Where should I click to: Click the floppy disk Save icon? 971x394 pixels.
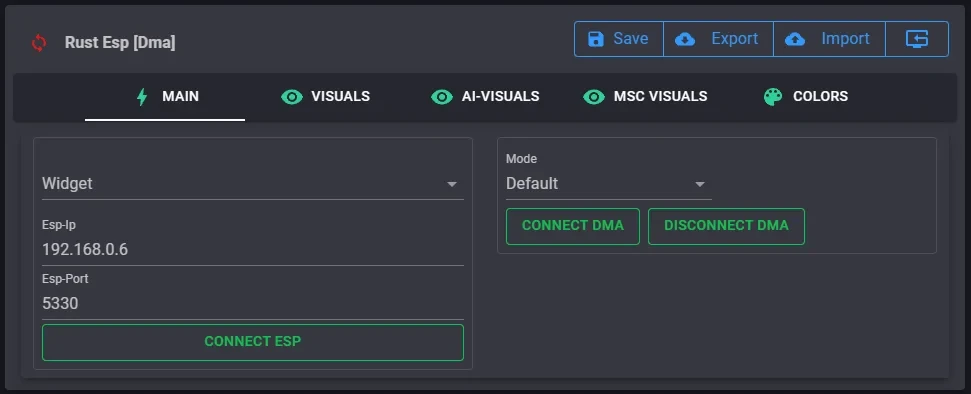tap(596, 39)
